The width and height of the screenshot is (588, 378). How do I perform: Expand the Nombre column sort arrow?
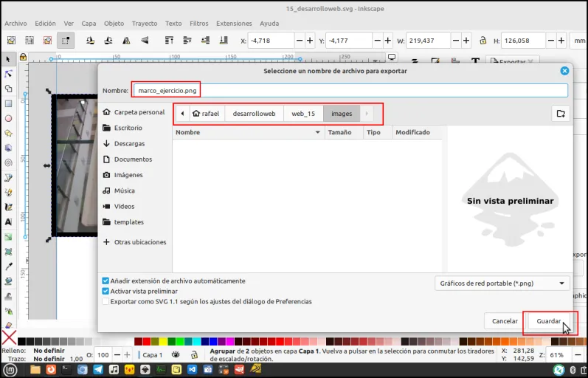pyautogui.click(x=318, y=132)
